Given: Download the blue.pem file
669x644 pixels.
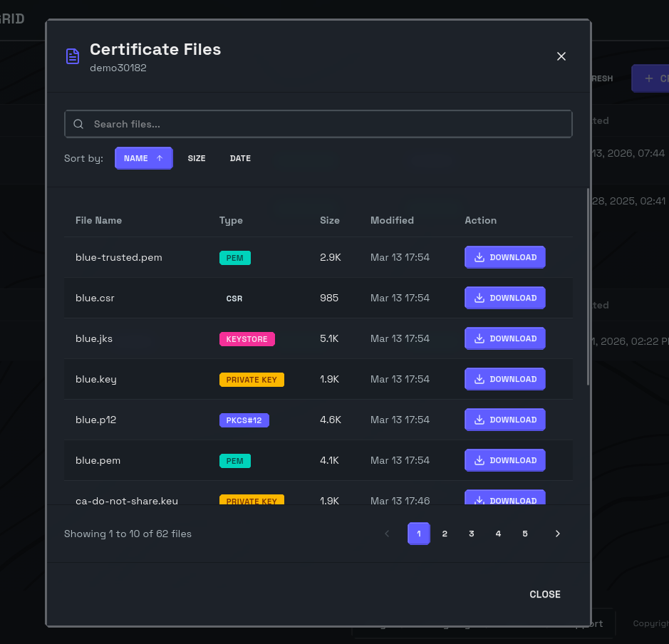Looking at the screenshot, I should pos(504,460).
